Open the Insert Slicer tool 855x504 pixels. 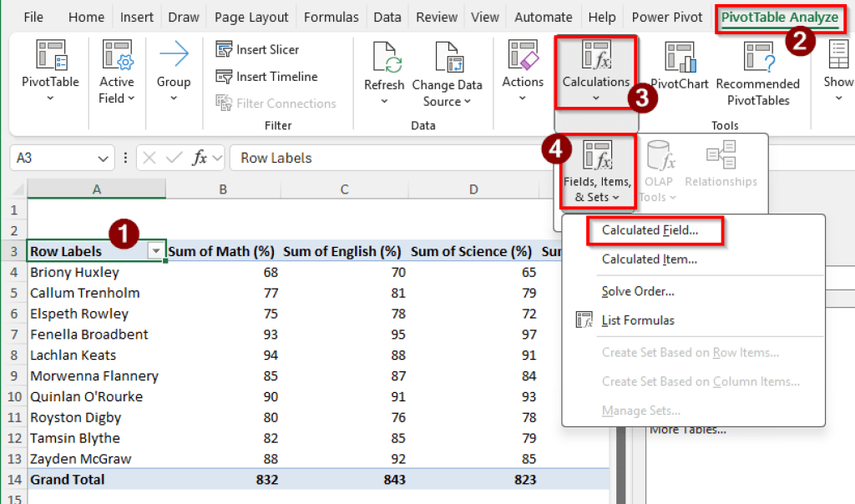pos(258,49)
